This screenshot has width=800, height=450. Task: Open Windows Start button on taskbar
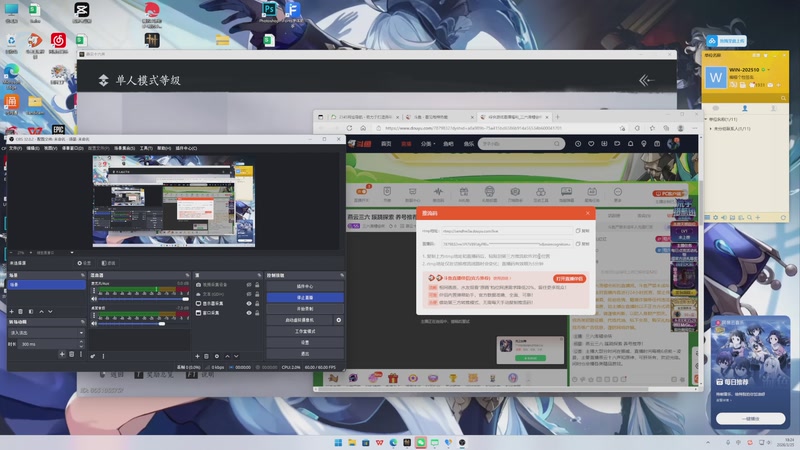pos(338,442)
